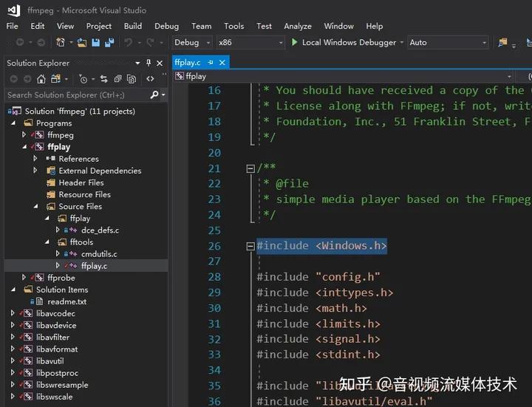Select the libavformat project
Viewport: 532px width, 407px height.
click(57, 349)
